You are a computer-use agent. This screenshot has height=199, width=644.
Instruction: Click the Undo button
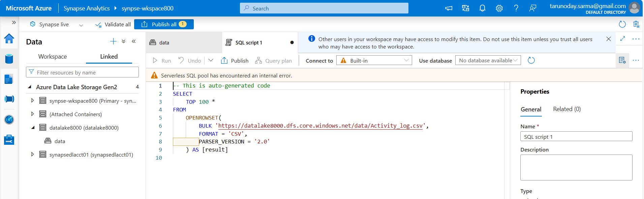tap(190, 61)
